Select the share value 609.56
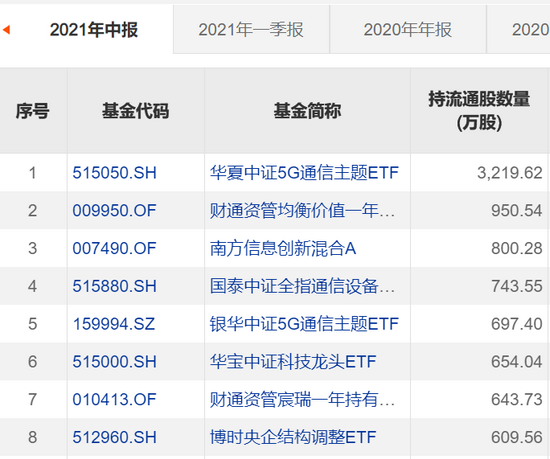This screenshot has height=459, width=550. tap(517, 437)
